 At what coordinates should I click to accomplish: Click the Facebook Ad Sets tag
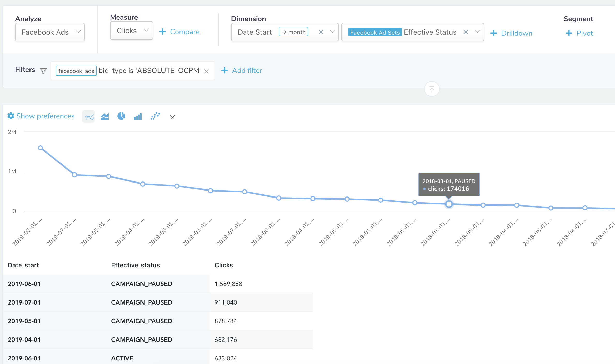click(x=375, y=32)
